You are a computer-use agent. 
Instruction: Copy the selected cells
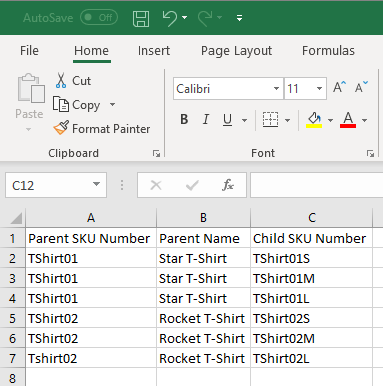tap(76, 105)
